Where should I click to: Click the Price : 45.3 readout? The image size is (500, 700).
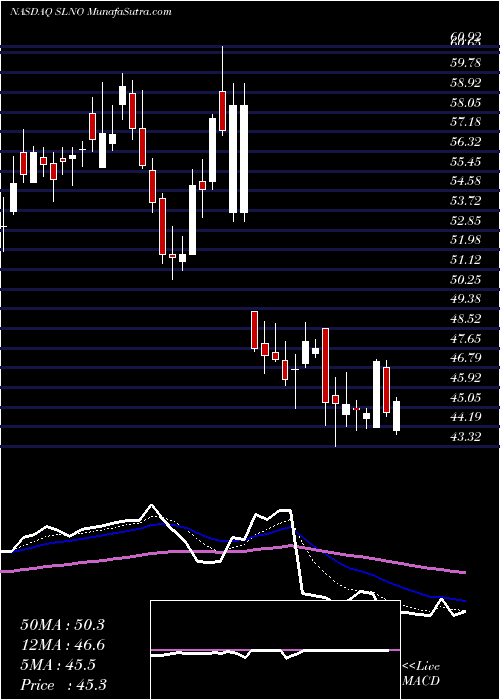[x=62, y=685]
